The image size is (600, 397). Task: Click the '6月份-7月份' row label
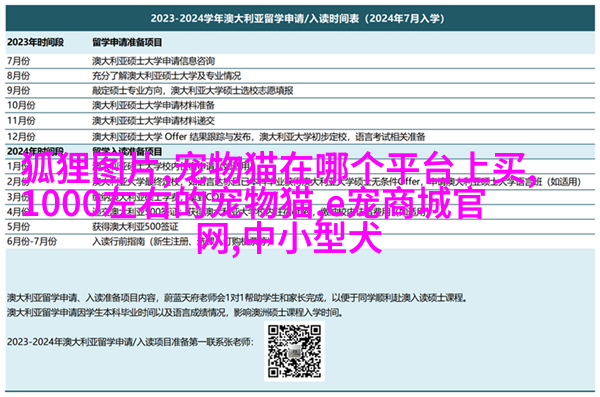coord(32,242)
